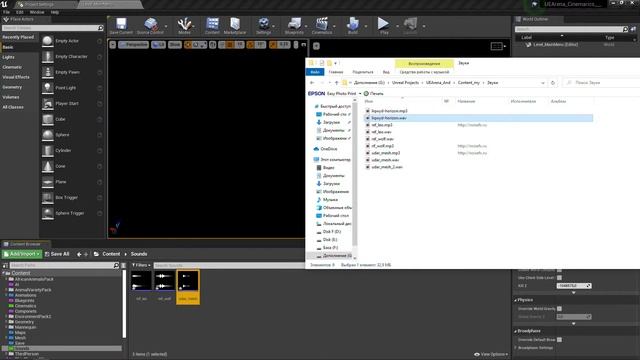Click Explorer back navigation arrow
The width and height of the screenshot is (640, 360).
tap(312, 83)
